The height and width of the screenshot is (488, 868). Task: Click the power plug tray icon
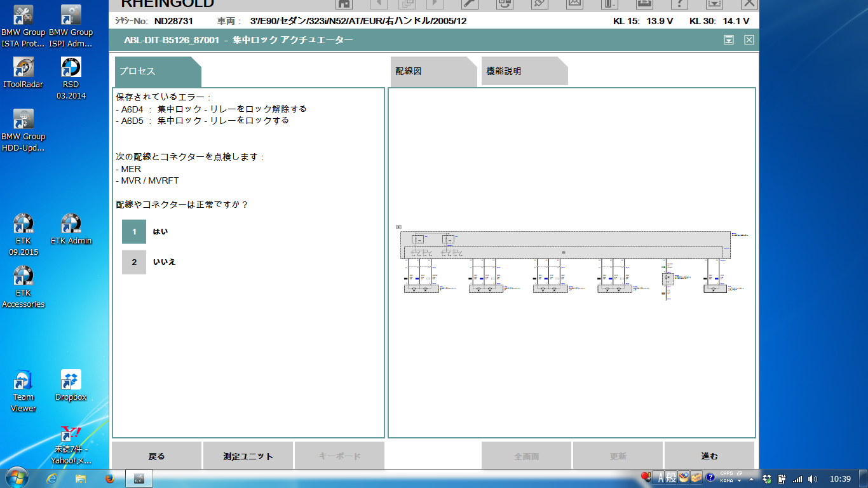[x=782, y=478]
